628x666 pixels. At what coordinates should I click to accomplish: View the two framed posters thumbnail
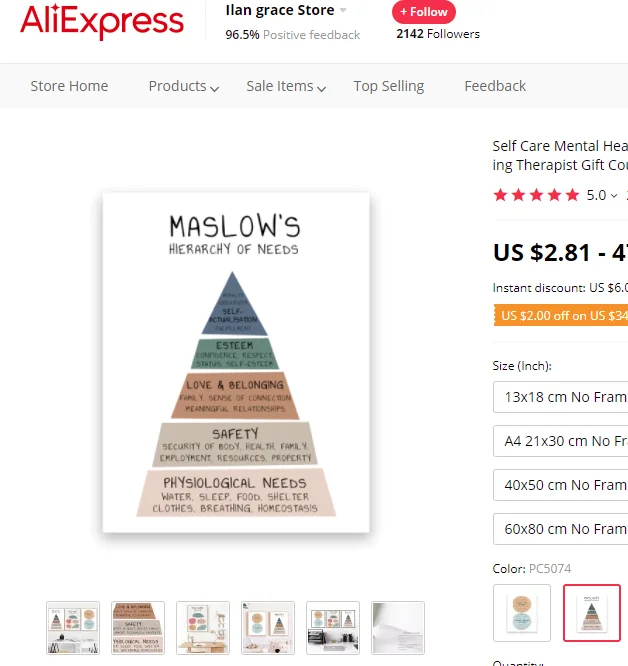[268, 628]
